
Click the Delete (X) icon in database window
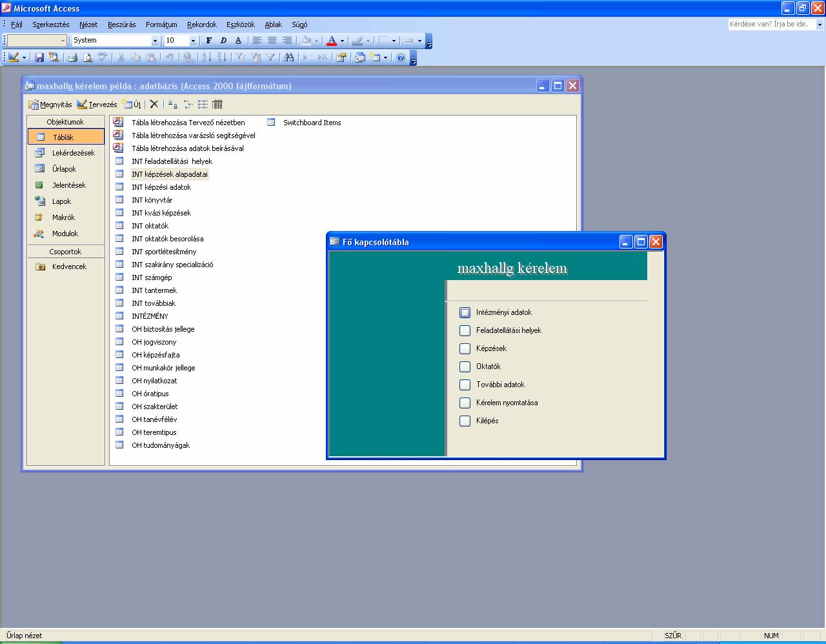(154, 104)
